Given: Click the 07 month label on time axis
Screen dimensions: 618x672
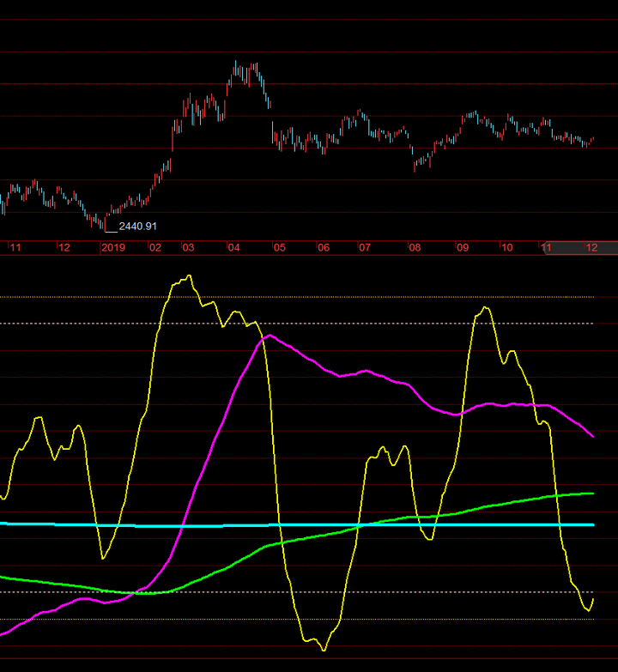Looking at the screenshot, I should [365, 248].
